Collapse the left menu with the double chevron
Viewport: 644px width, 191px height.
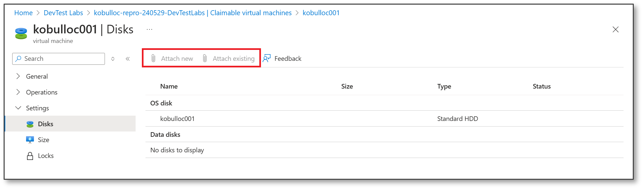click(128, 58)
